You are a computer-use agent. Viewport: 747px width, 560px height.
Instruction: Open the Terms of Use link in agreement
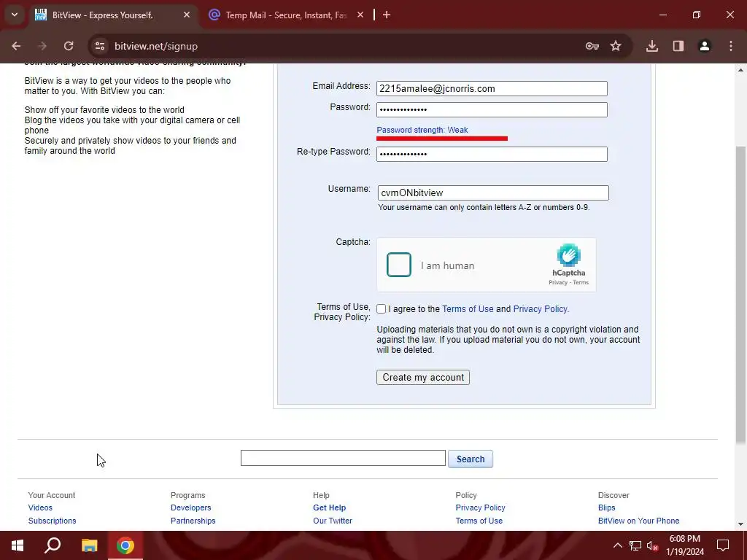click(x=468, y=309)
